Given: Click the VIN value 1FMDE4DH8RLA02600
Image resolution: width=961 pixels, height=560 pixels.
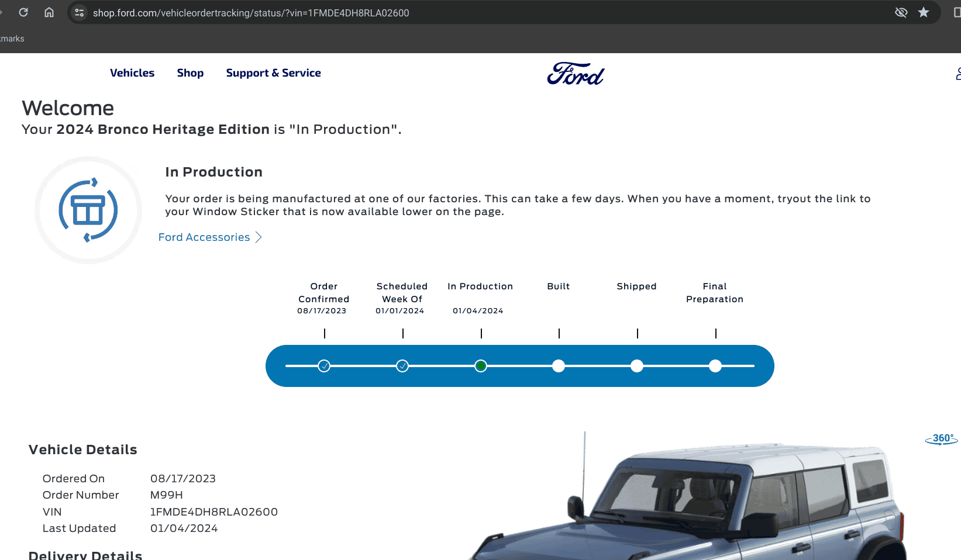Looking at the screenshot, I should pos(214,512).
